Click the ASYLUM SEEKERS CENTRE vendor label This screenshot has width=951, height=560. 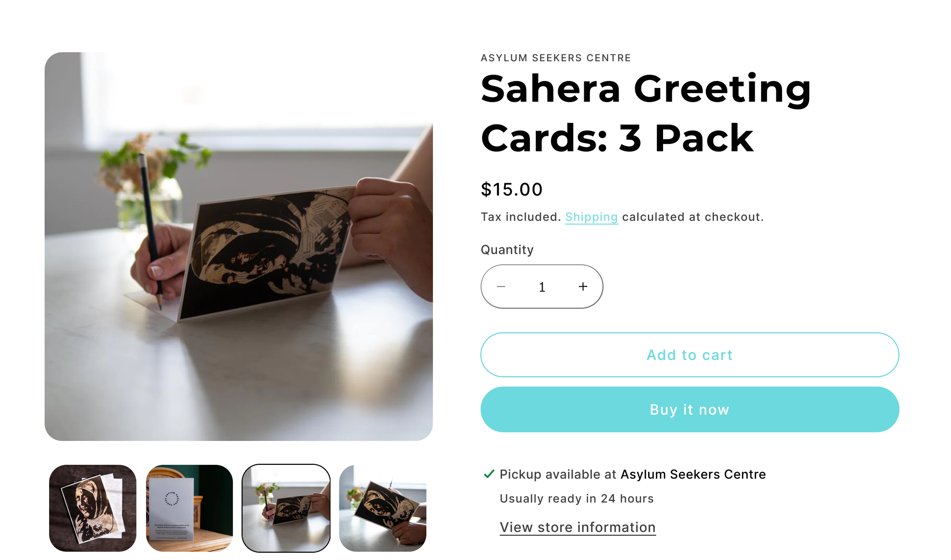556,58
